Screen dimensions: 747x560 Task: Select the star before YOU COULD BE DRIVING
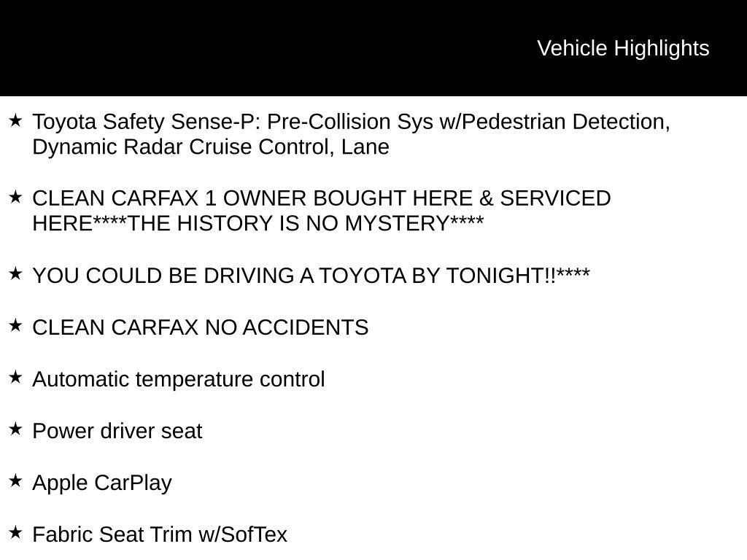(x=15, y=274)
